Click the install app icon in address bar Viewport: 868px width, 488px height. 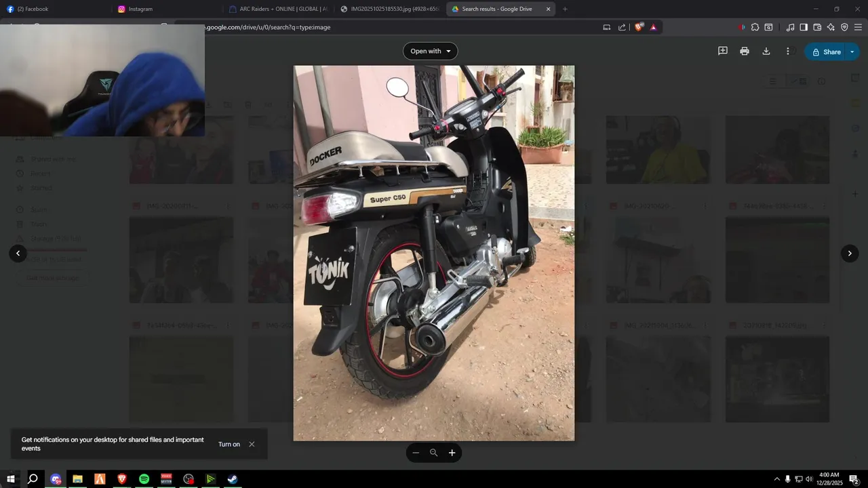[x=607, y=27]
